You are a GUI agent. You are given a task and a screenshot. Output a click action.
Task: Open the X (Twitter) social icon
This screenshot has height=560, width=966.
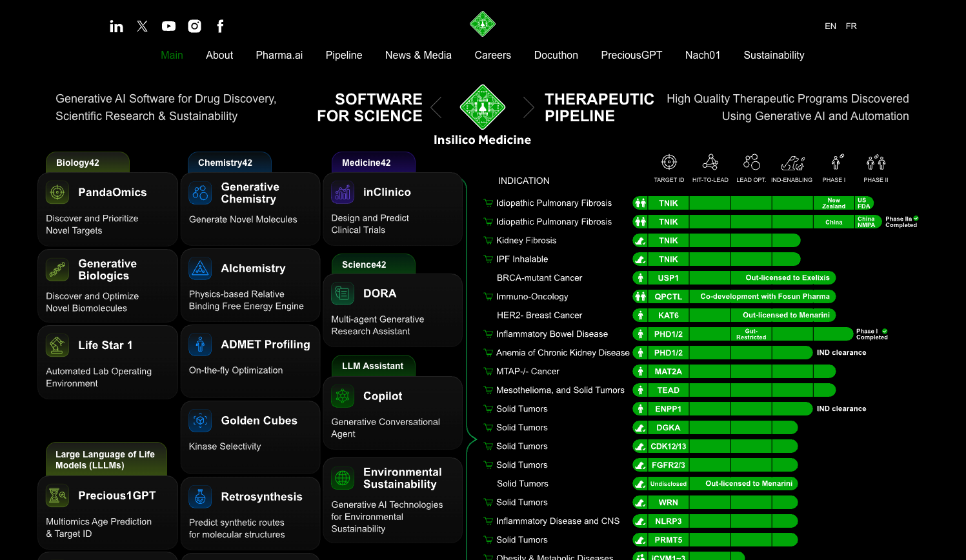143,26
